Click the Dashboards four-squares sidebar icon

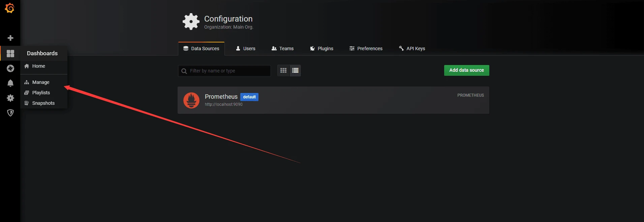10,54
